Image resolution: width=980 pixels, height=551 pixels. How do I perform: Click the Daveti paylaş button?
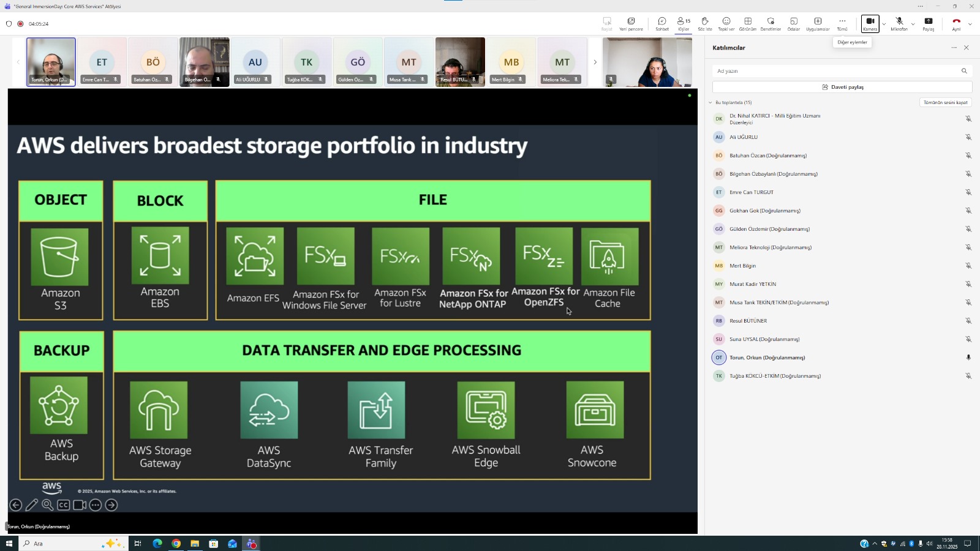pos(842,87)
